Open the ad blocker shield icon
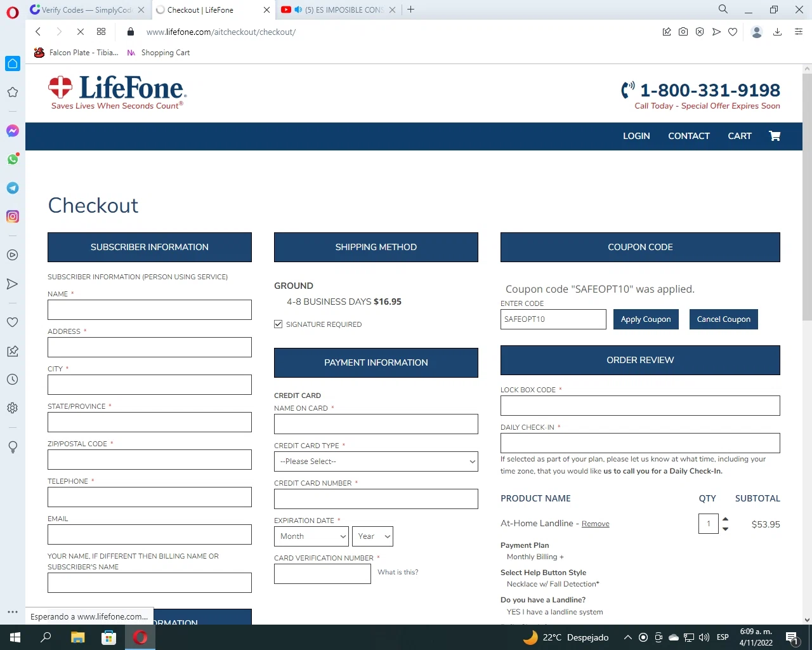Screen dimensions: 812x650 pos(700,32)
